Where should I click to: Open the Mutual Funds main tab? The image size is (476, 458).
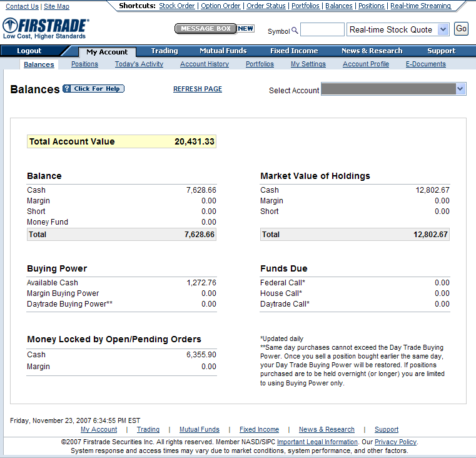click(x=223, y=51)
